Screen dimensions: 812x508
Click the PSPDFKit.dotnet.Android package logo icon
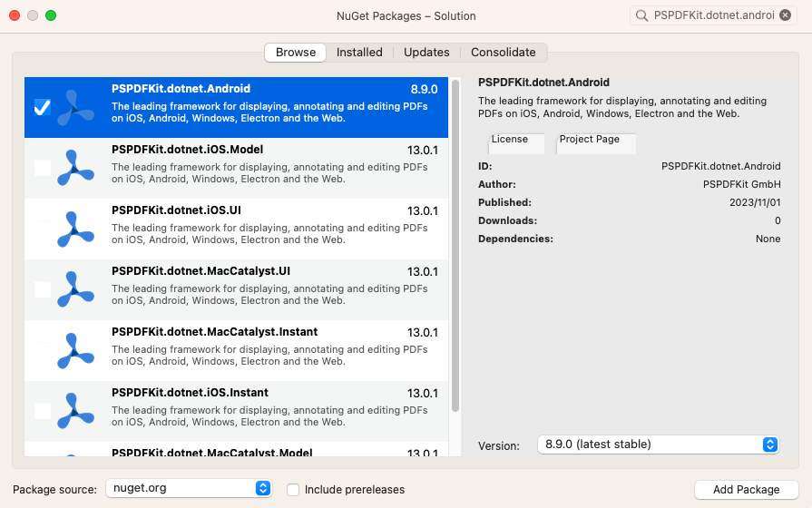75,108
